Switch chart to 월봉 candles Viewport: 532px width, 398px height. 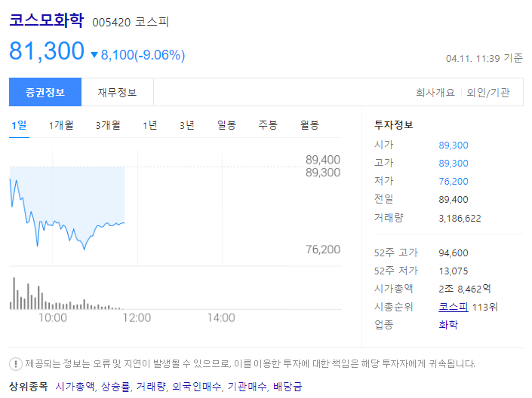pos(309,125)
